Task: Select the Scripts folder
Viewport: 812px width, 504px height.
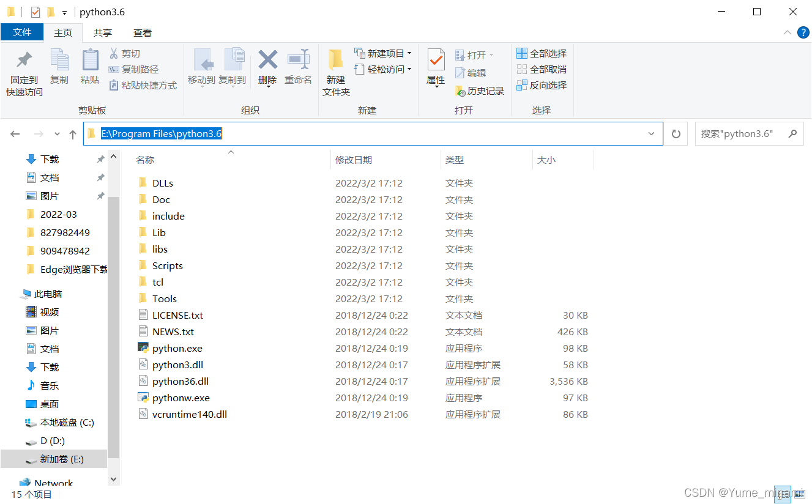Action: tap(168, 265)
